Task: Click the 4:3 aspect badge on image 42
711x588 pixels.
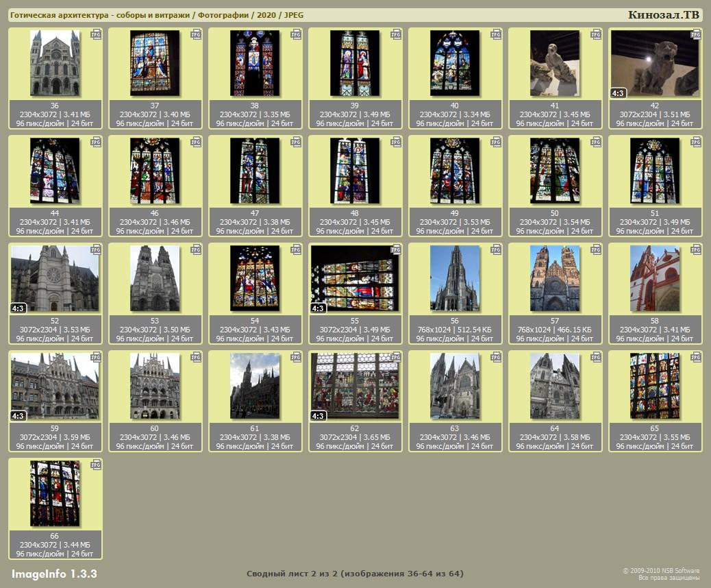Action: [618, 93]
